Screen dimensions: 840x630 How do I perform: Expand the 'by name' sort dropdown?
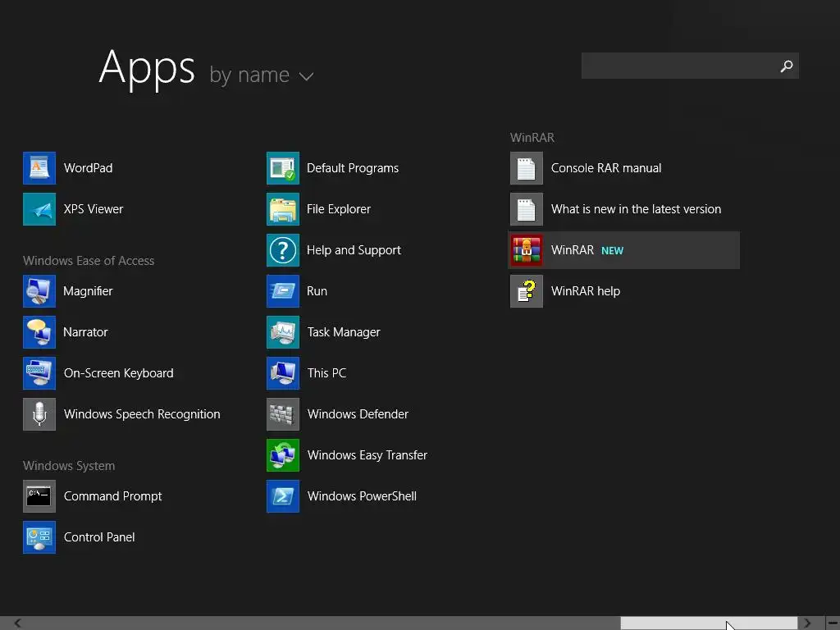click(x=262, y=75)
